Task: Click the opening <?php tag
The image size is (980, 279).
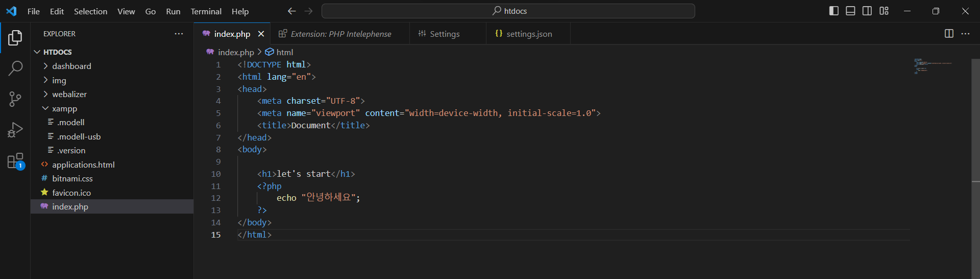Action: coord(269,186)
